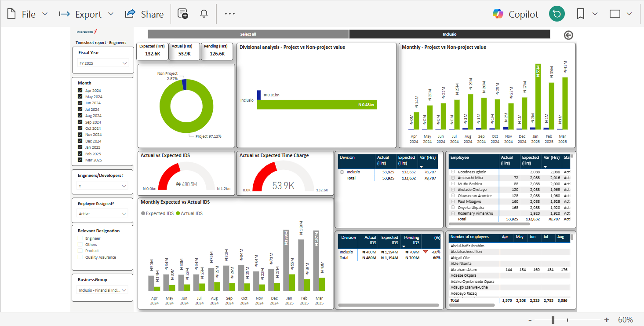Screen dimensions: 644x326
Task: Open the Export menu
Action: pyautogui.click(x=86, y=14)
